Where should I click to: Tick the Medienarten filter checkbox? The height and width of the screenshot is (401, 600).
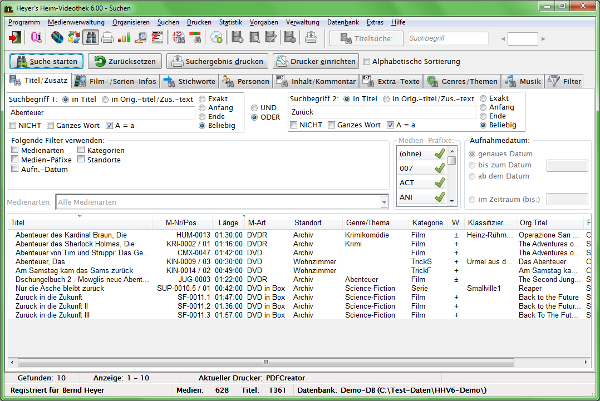pyautogui.click(x=14, y=149)
